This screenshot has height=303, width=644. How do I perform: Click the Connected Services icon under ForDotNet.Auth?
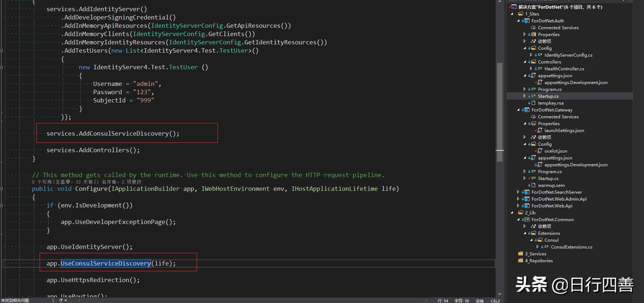tap(533, 28)
